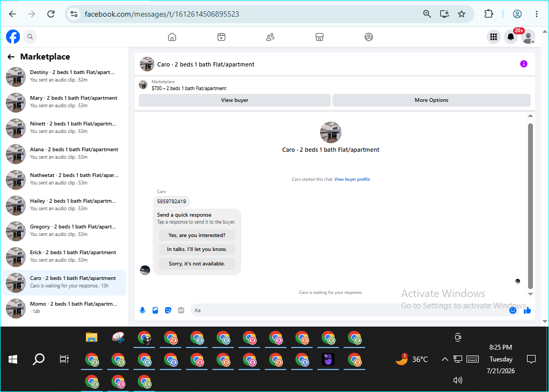Click $700 listing summary under Marketplace
Screen dimensions: 549x392
tap(189, 88)
